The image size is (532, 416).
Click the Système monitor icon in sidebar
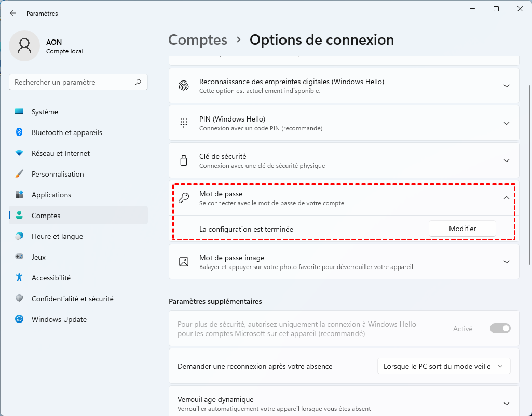coord(19,112)
